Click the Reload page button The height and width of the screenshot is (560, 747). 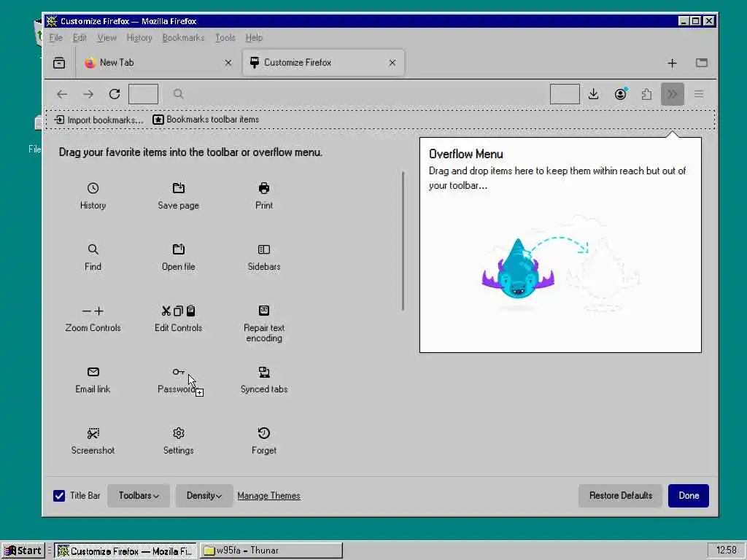click(x=115, y=94)
